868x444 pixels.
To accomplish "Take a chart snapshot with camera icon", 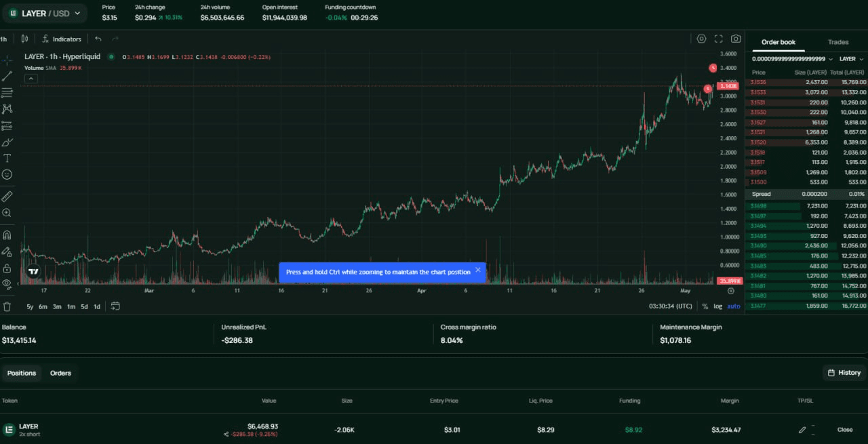I will point(736,39).
